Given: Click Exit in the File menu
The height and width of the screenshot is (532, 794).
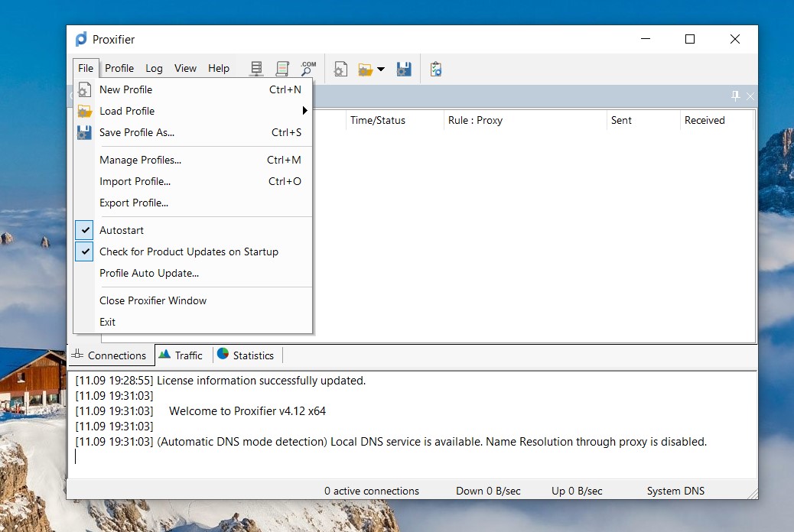Looking at the screenshot, I should pyautogui.click(x=108, y=322).
